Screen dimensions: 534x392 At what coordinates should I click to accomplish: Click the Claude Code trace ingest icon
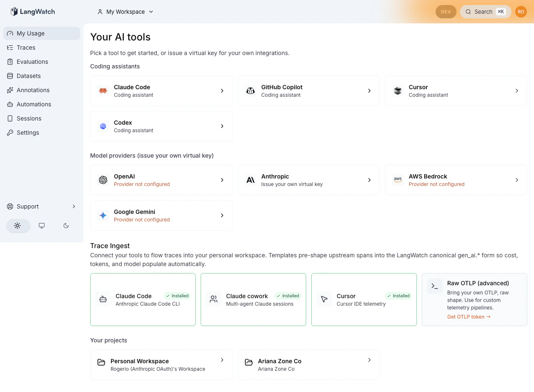tap(103, 299)
